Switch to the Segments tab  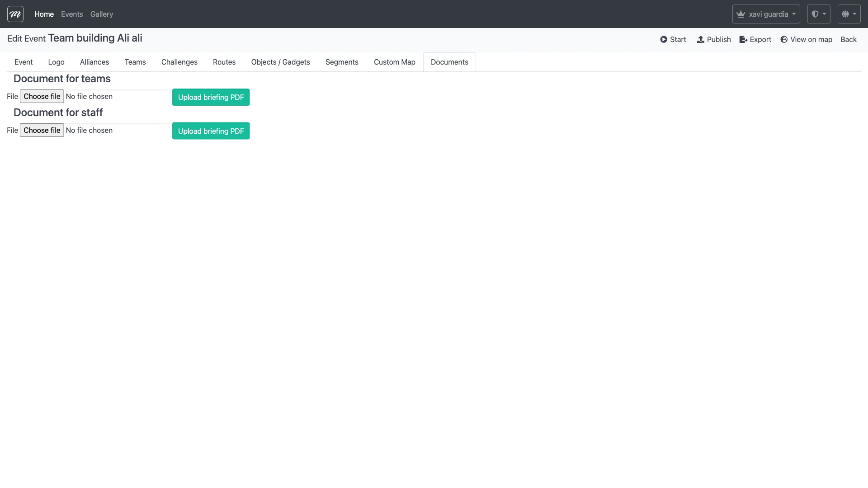[342, 62]
